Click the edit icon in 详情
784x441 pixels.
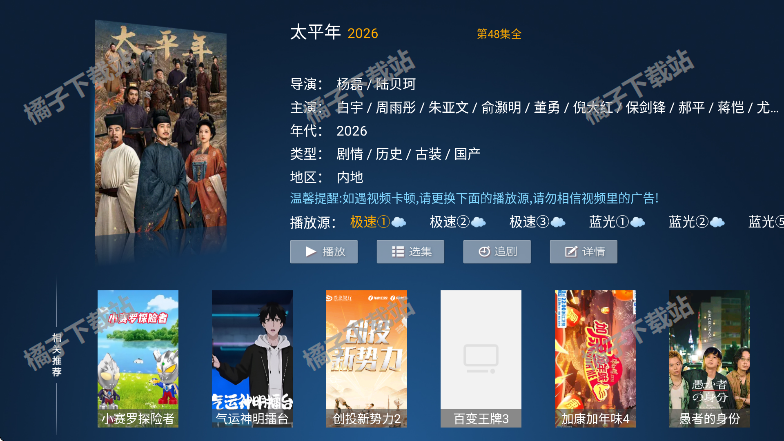pos(570,252)
